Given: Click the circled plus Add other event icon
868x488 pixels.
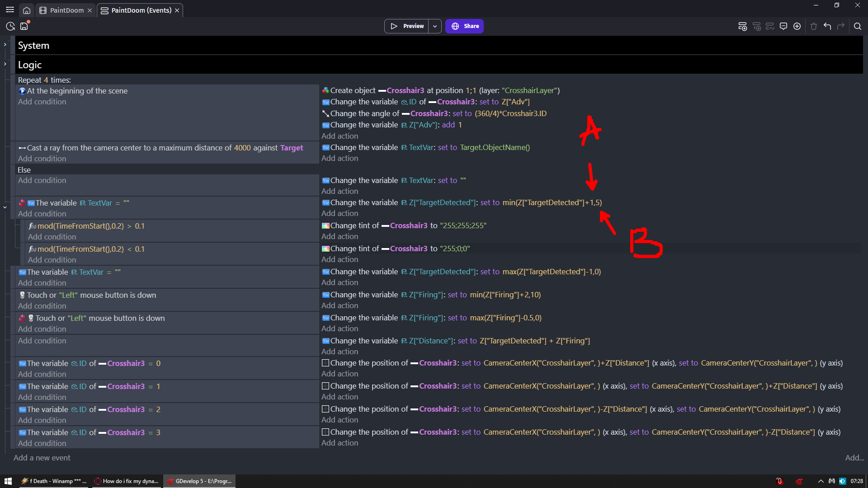Looking at the screenshot, I should point(797,26).
